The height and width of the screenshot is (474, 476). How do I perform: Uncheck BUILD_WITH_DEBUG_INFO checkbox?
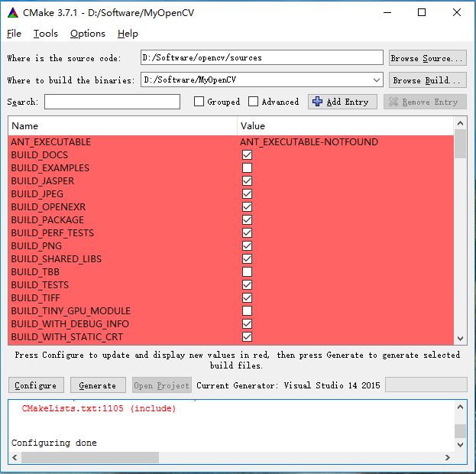tap(247, 323)
